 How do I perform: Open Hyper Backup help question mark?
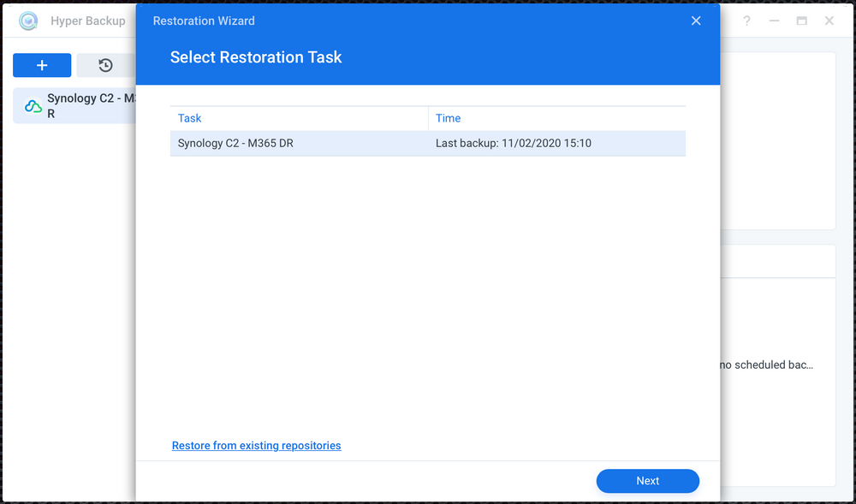[x=746, y=21]
